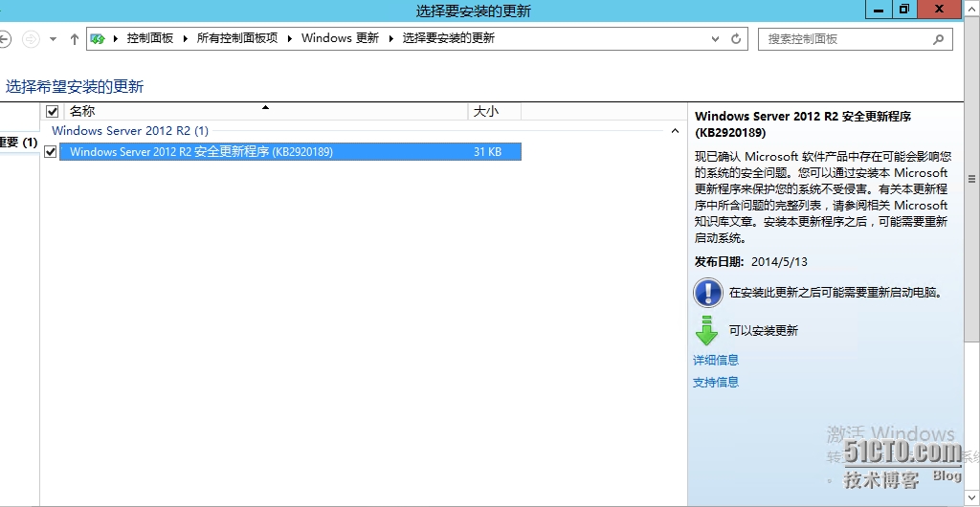Toggle the select-all checkbox beside 名称
The width and height of the screenshot is (980, 507).
(53, 112)
